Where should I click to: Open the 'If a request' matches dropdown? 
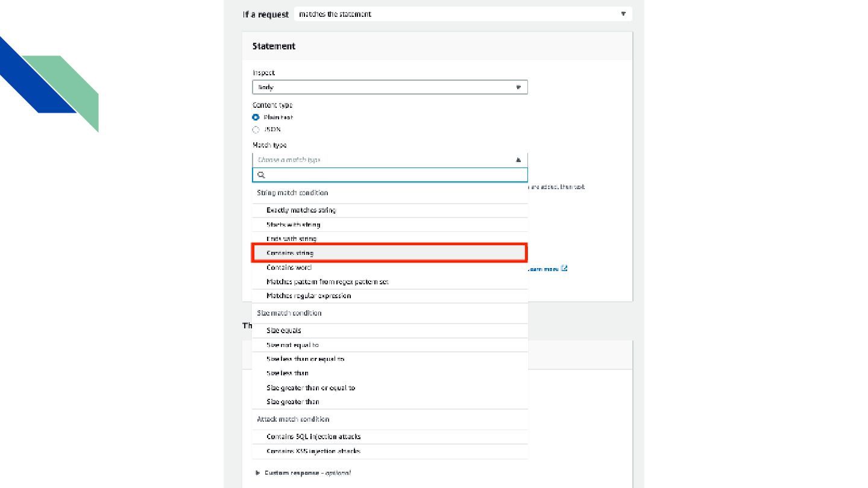click(463, 14)
